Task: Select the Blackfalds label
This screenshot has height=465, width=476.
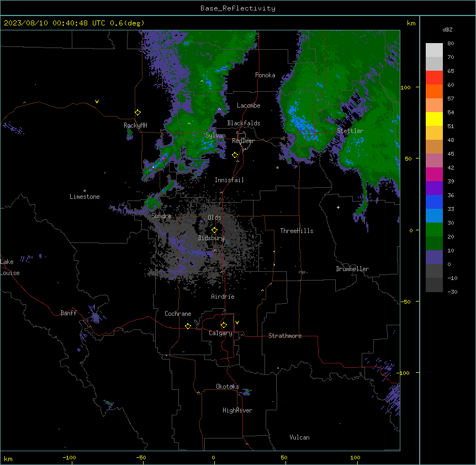Action: coord(244,123)
